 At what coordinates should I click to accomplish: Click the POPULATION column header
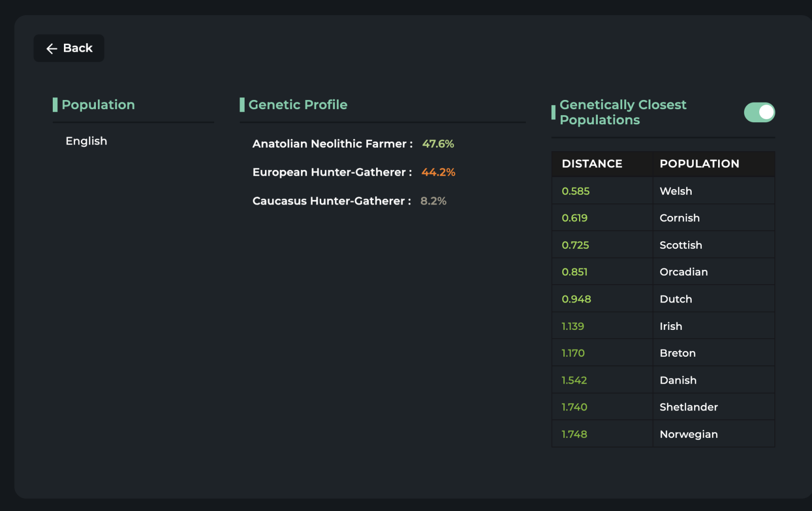[x=699, y=164]
